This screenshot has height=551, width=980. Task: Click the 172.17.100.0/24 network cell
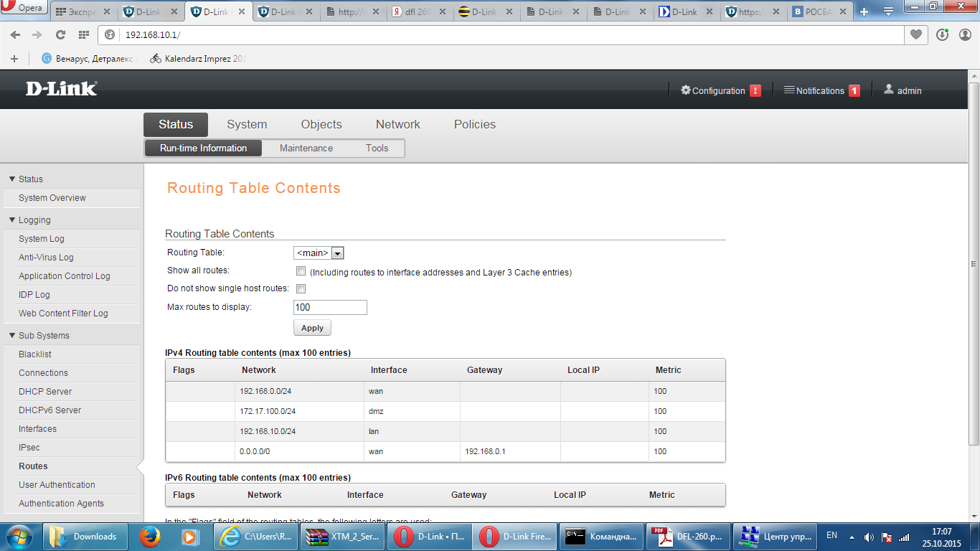[300, 411]
